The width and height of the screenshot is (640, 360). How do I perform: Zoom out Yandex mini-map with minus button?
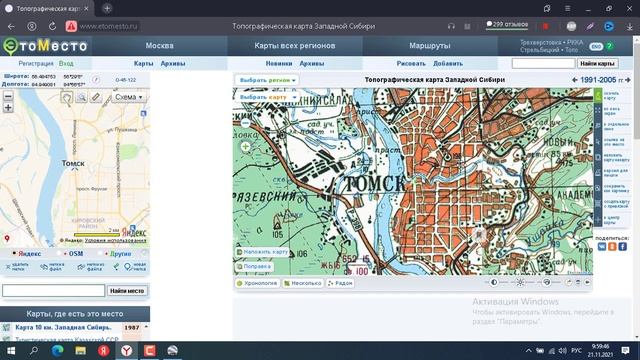[8, 96]
